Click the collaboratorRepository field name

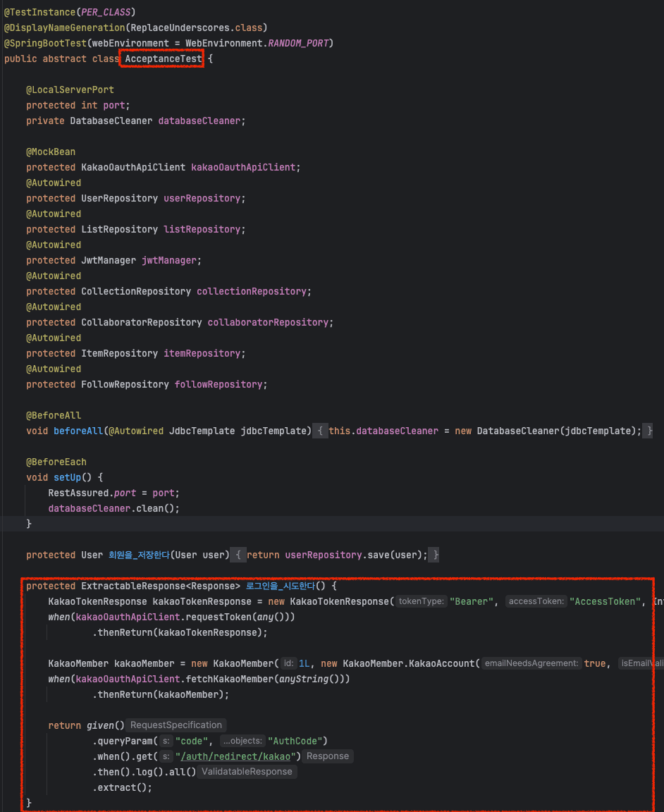(x=268, y=323)
